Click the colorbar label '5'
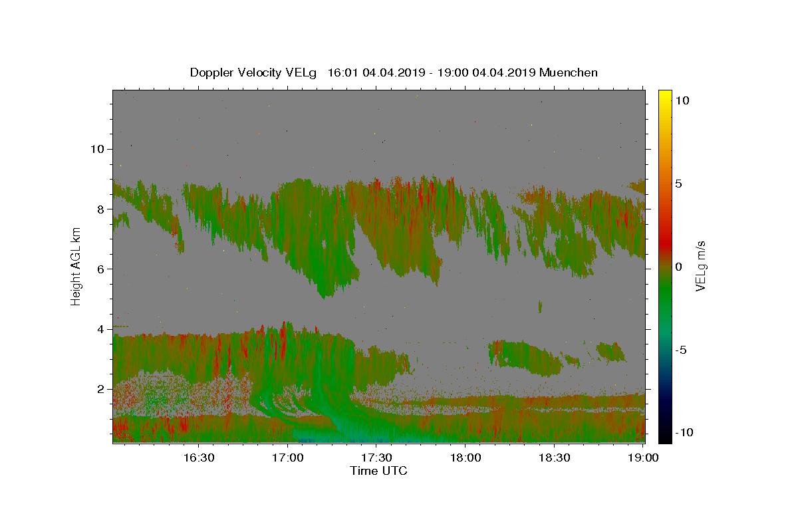 tap(678, 184)
